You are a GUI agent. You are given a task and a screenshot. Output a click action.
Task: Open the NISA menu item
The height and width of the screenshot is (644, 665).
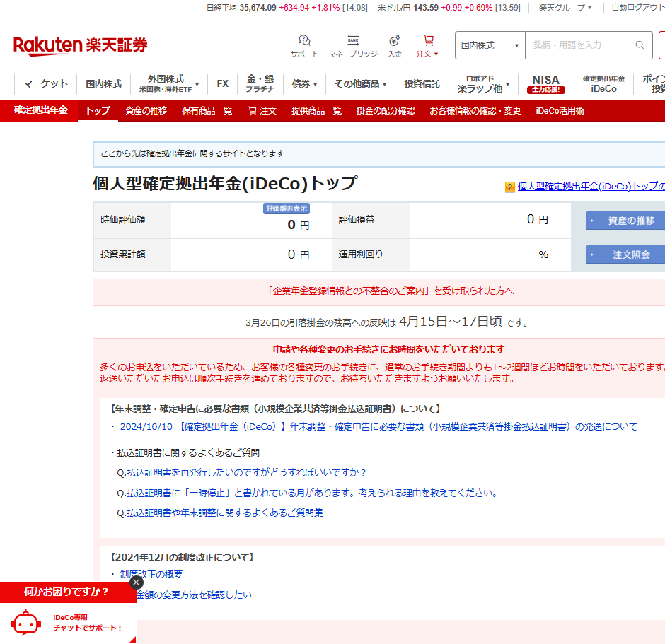click(545, 83)
